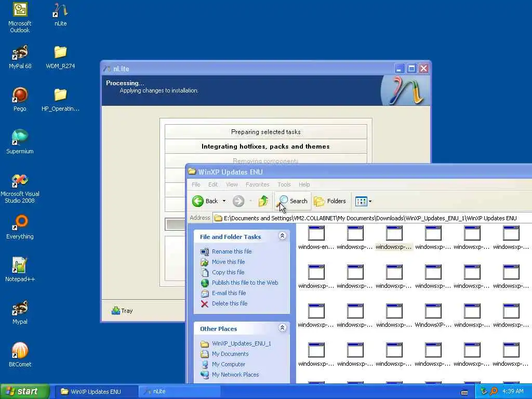Click Move this file link
The width and height of the screenshot is (532, 399).
[x=229, y=262]
